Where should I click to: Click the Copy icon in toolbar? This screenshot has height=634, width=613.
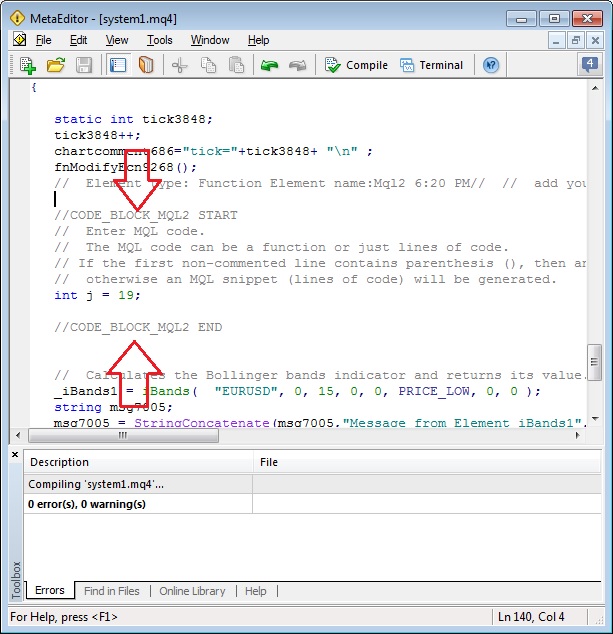pos(208,65)
